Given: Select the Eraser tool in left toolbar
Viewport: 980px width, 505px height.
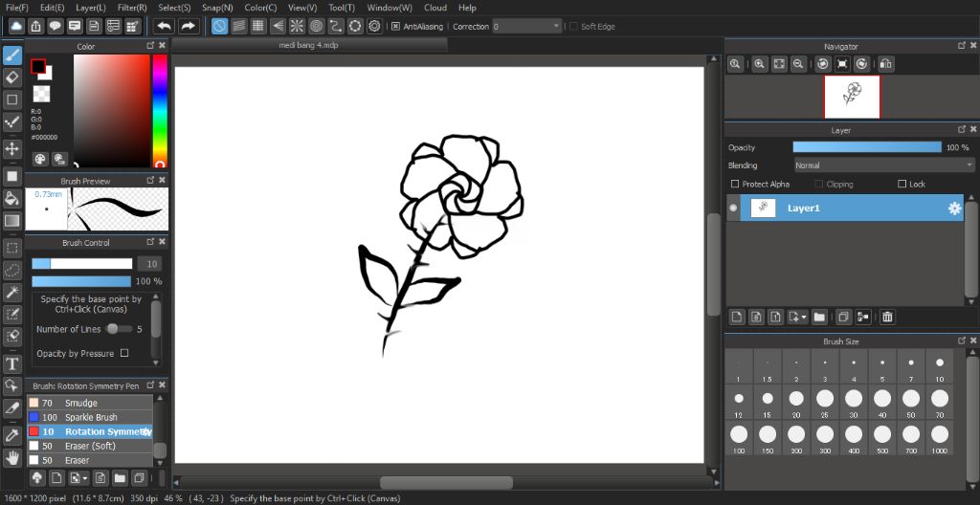Looking at the screenshot, I should (x=11, y=77).
